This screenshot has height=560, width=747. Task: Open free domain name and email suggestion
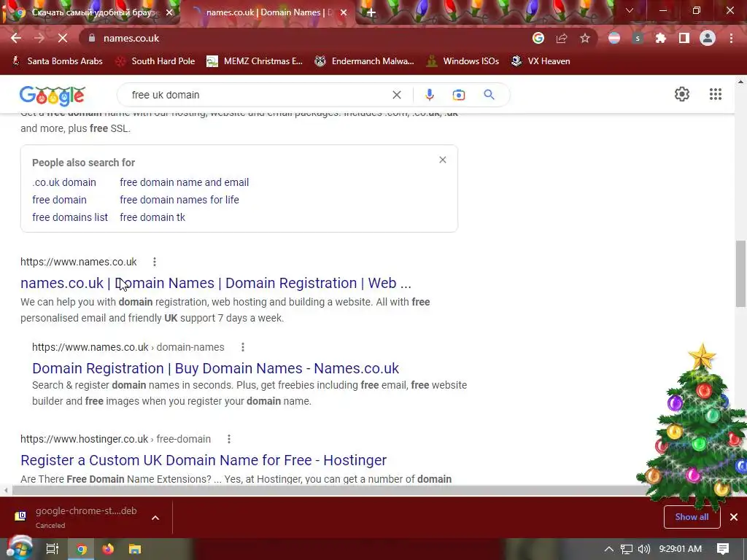click(185, 182)
